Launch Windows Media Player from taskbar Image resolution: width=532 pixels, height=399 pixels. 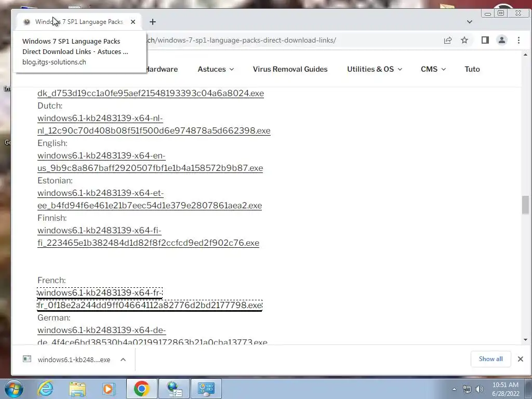point(109,389)
